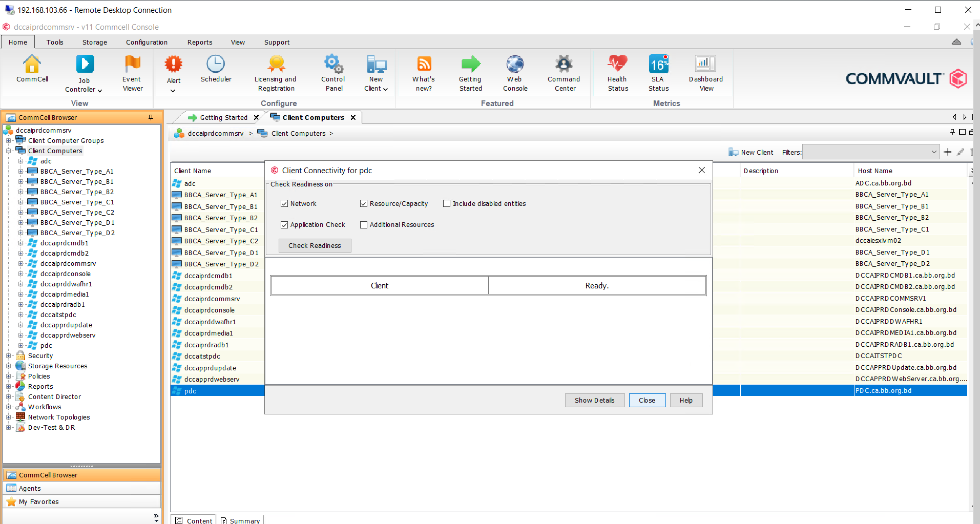Open the Support ribbon tab
Viewport: 980px width, 524px height.
277,42
